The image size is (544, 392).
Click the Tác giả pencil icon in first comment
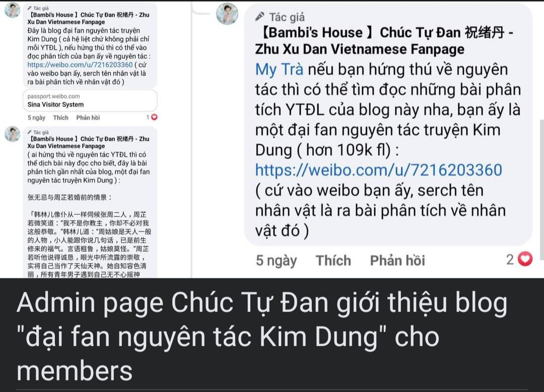[x=30, y=8]
